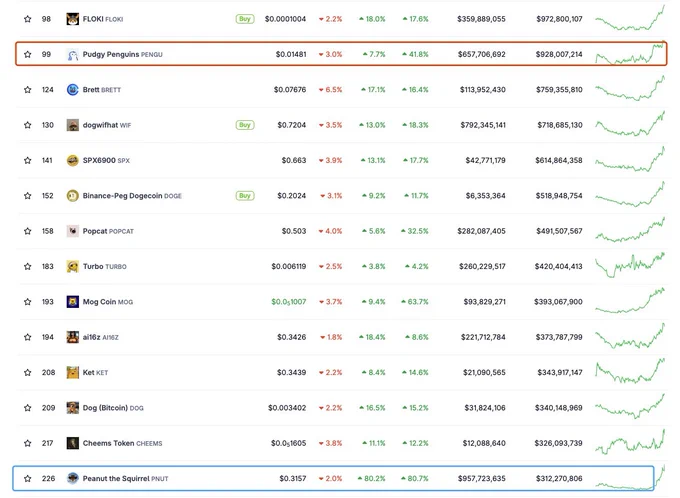Click Pudgy Penguins price $0.01481

(x=291, y=55)
